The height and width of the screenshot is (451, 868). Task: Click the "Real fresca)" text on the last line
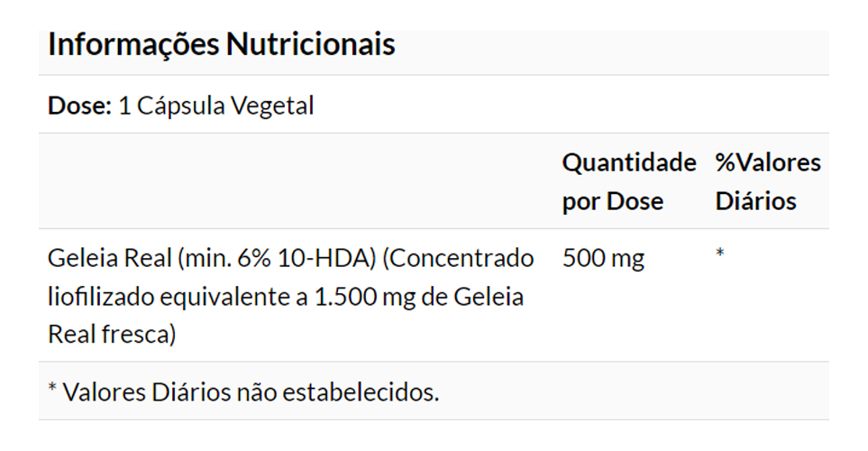pos(112,335)
